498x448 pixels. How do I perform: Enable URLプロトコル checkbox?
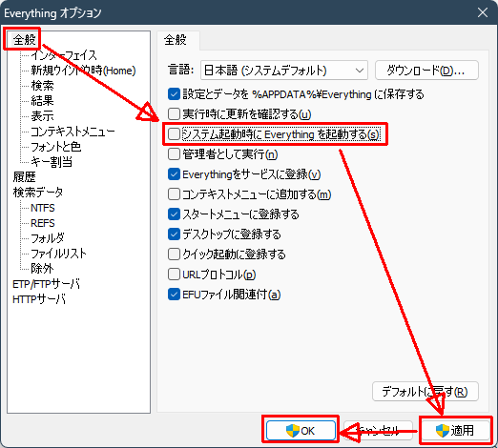pos(174,275)
